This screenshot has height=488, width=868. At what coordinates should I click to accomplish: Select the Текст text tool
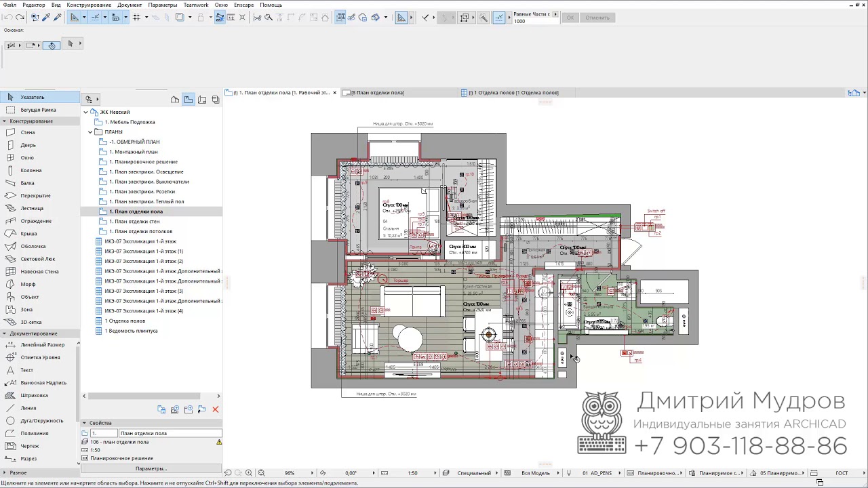click(x=39, y=370)
